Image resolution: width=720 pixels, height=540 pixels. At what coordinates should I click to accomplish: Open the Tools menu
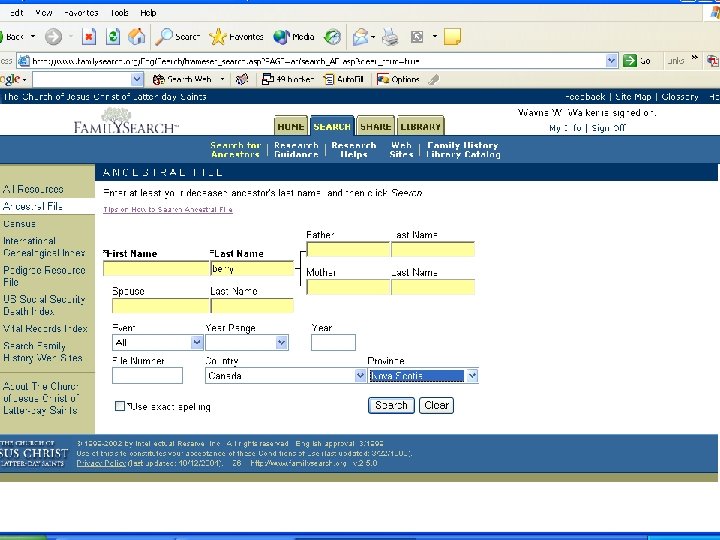pos(119,13)
